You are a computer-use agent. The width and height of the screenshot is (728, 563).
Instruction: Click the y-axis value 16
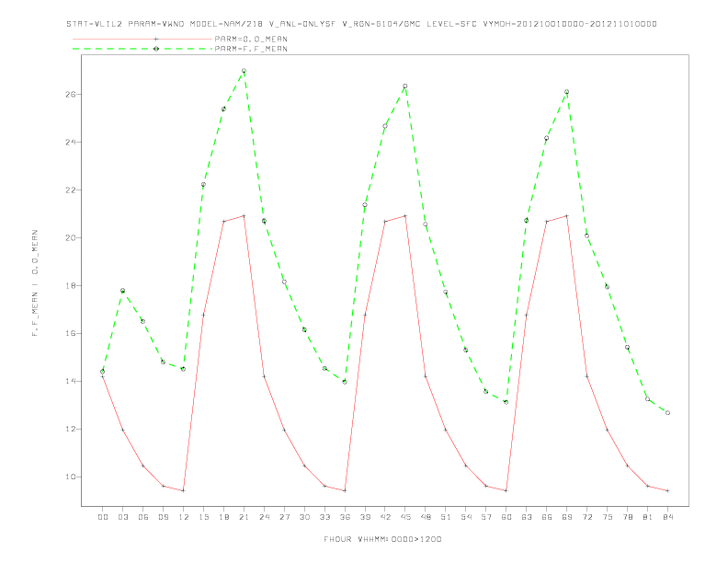point(71,334)
